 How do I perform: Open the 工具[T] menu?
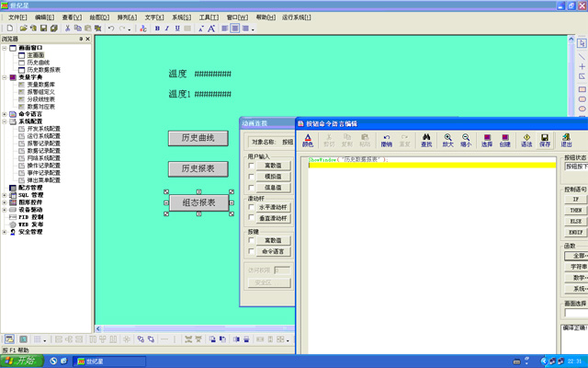tap(209, 17)
